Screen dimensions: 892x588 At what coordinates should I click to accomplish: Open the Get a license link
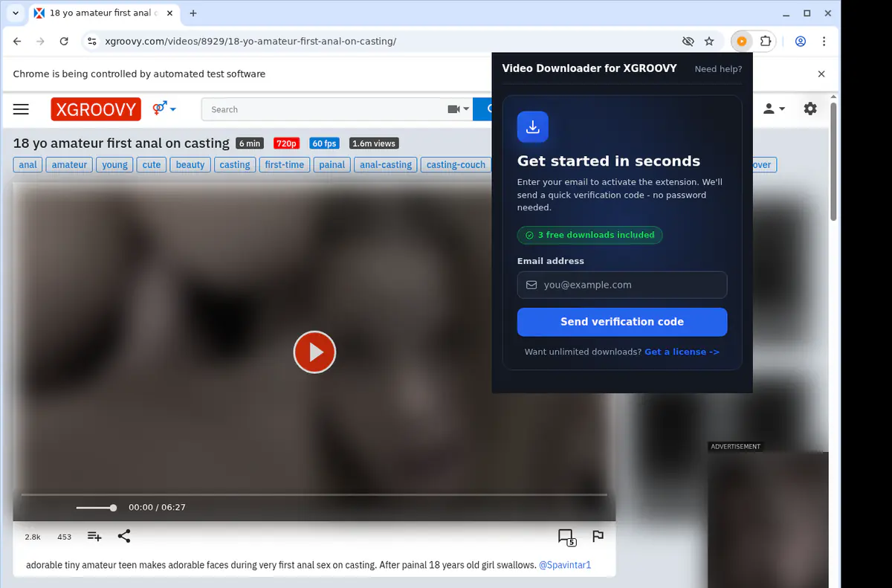click(x=682, y=352)
